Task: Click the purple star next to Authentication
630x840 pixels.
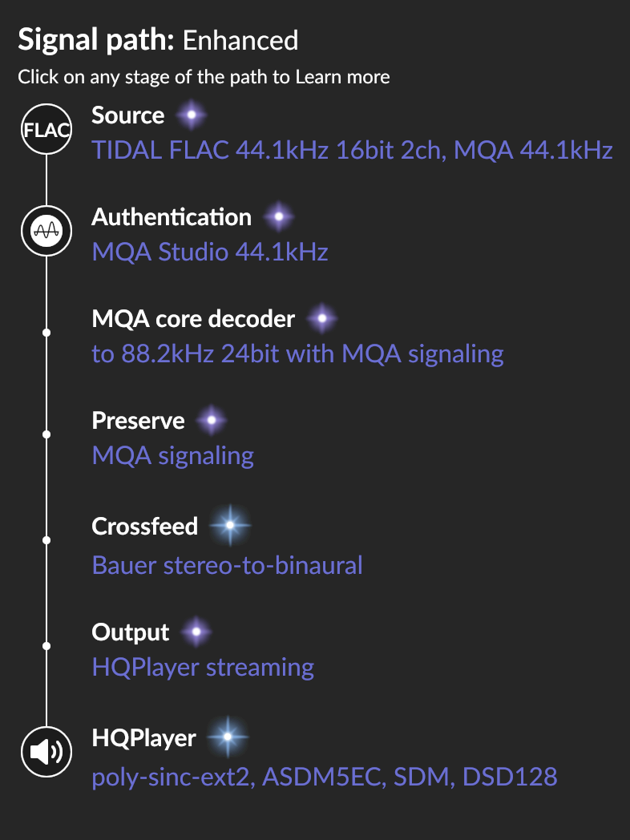Action: [x=279, y=217]
